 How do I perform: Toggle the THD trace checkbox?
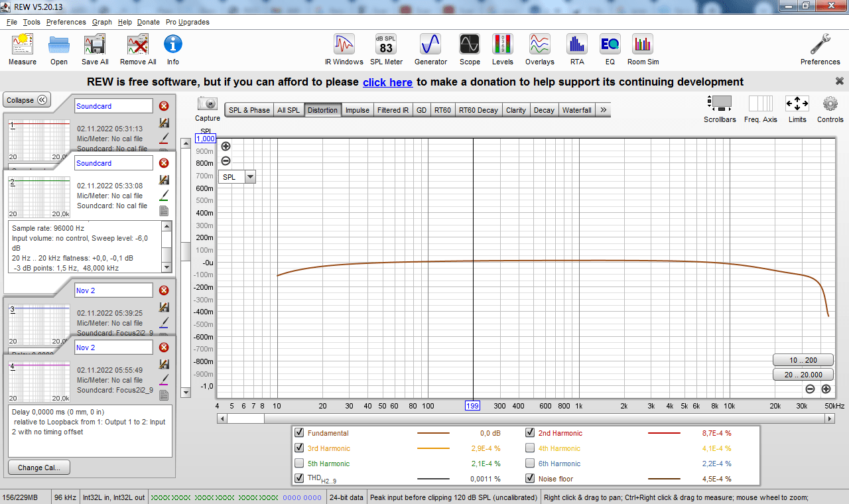[x=299, y=478]
